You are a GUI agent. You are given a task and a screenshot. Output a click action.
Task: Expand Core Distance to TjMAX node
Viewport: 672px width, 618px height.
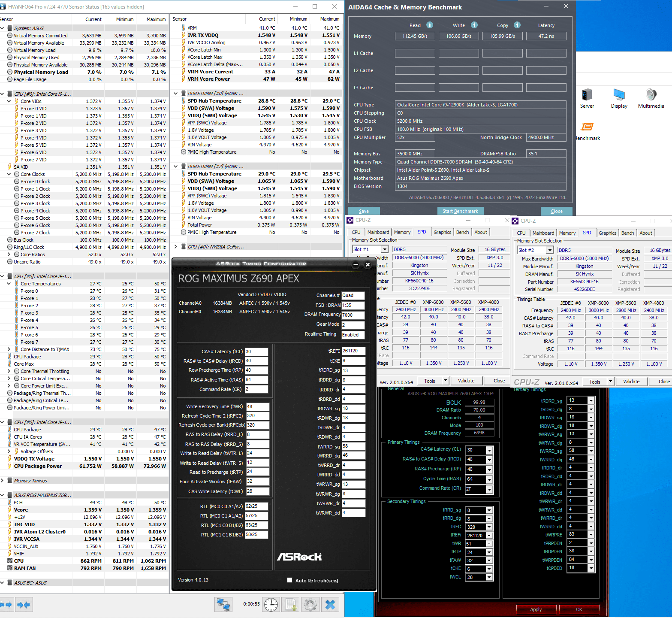[x=9, y=349]
